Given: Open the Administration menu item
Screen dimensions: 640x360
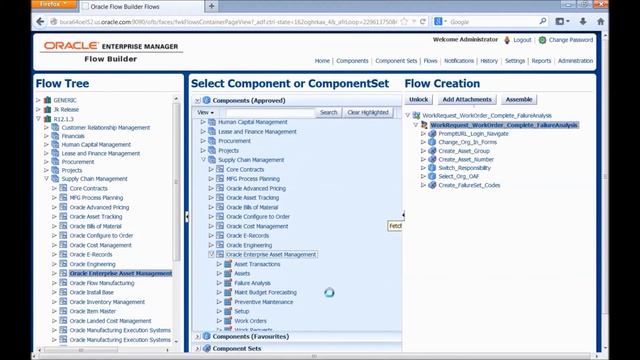Looking at the screenshot, I should [x=575, y=61].
